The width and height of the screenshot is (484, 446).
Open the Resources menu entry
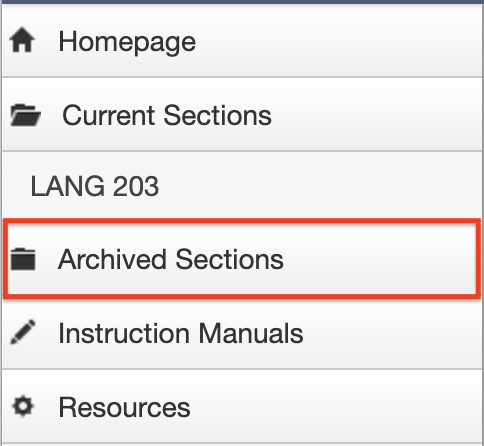(x=242, y=407)
